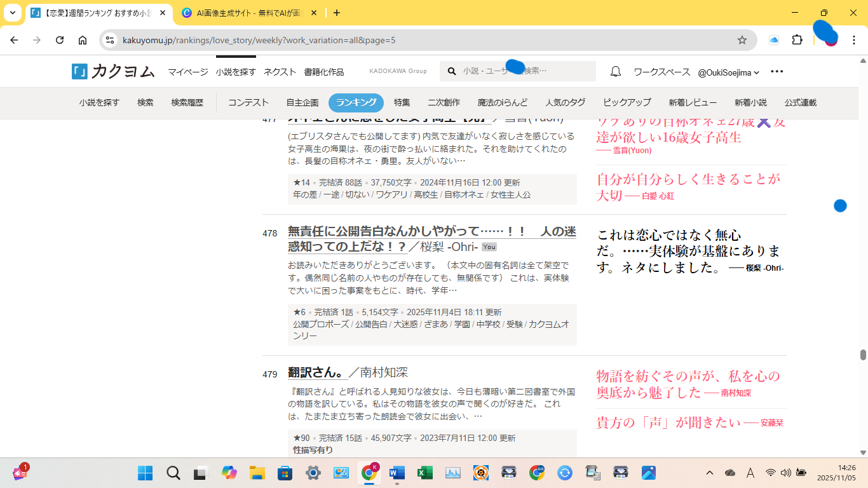Open the novel 翻訳さん。
Viewport: 868px width, 488px height.
[x=316, y=372]
